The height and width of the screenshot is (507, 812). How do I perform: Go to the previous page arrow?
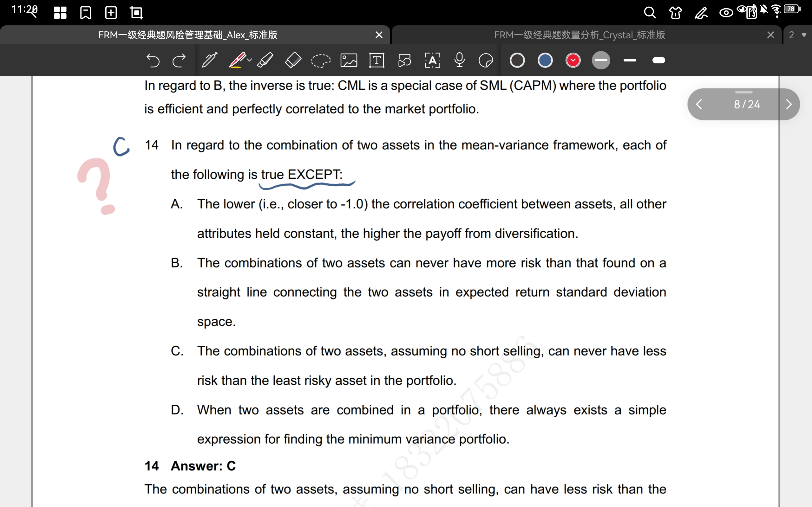[699, 104]
